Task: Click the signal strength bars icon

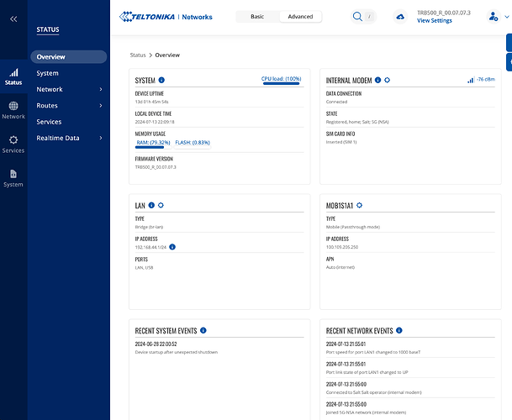Action: pos(470,80)
